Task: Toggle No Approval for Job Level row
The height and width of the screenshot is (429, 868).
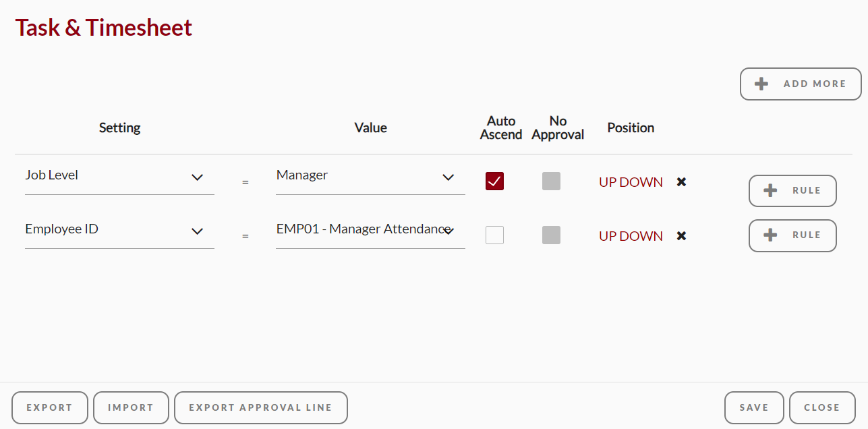Action: 551,181
